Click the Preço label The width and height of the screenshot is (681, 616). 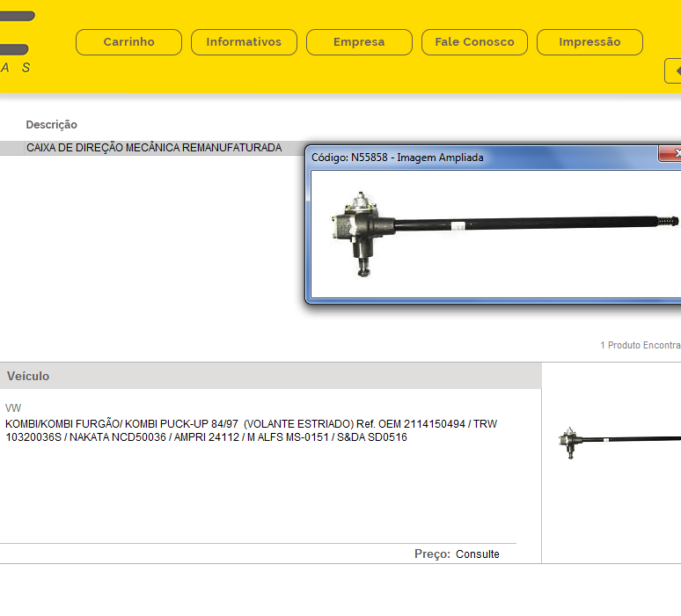pos(432,554)
